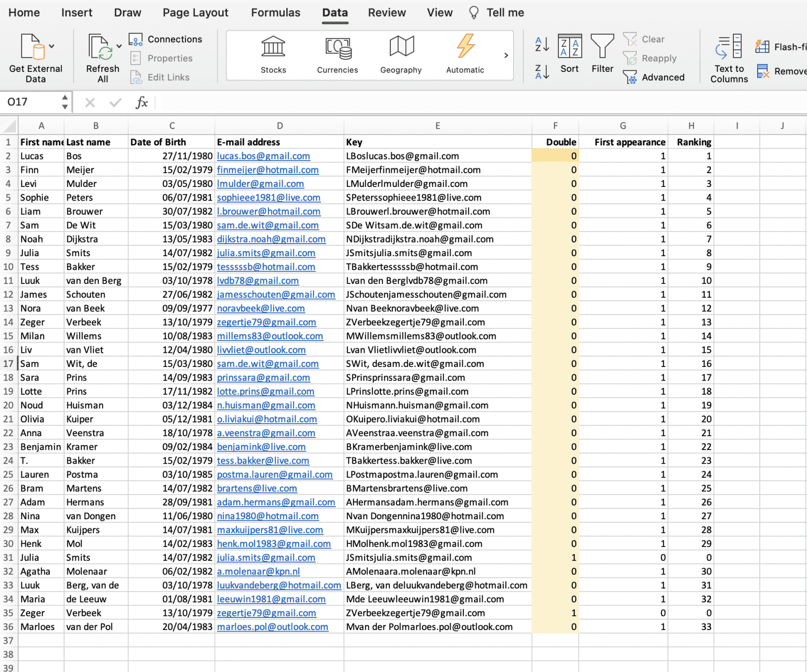Select the column F header
The width and height of the screenshot is (807, 672).
[555, 126]
